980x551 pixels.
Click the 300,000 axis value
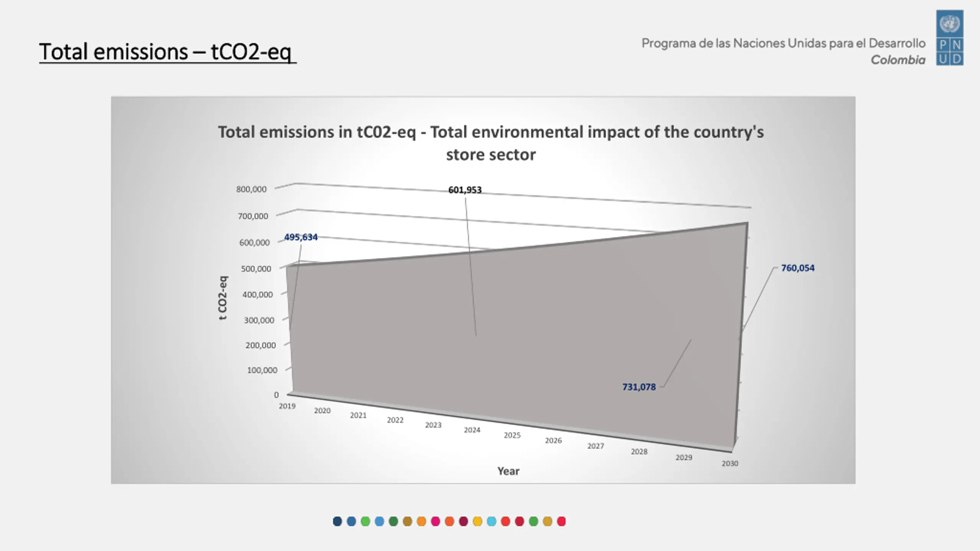[259, 320]
